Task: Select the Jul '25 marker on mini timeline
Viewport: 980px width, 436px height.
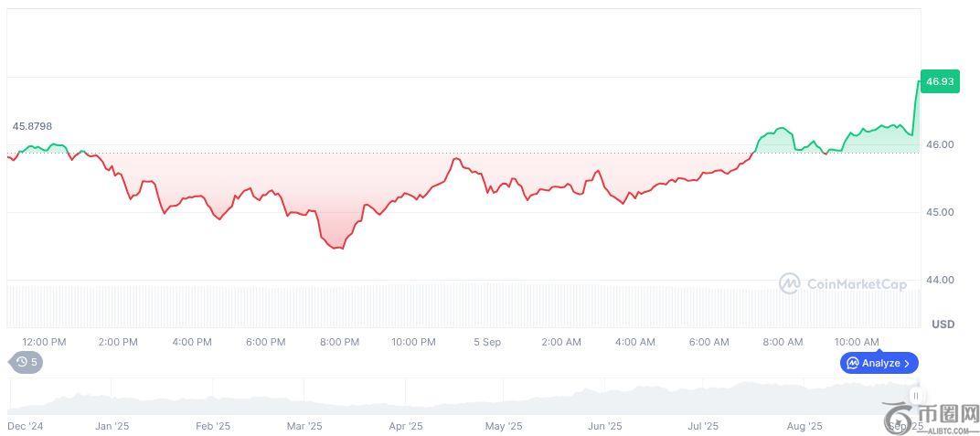Action: [x=703, y=426]
